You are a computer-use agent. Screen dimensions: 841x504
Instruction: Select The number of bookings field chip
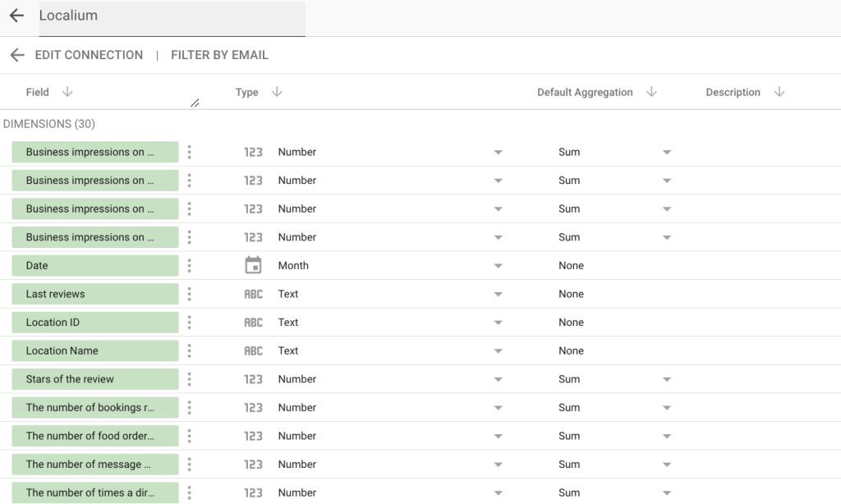click(x=95, y=407)
